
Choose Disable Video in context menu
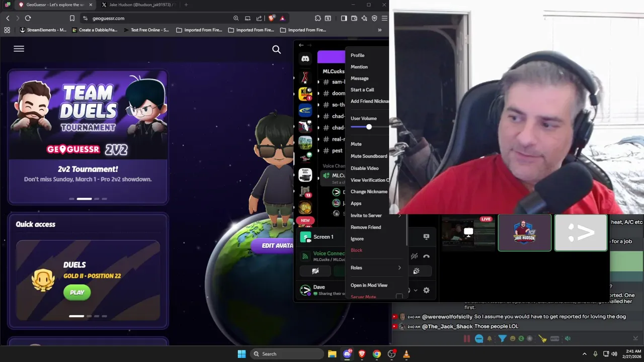click(x=364, y=168)
